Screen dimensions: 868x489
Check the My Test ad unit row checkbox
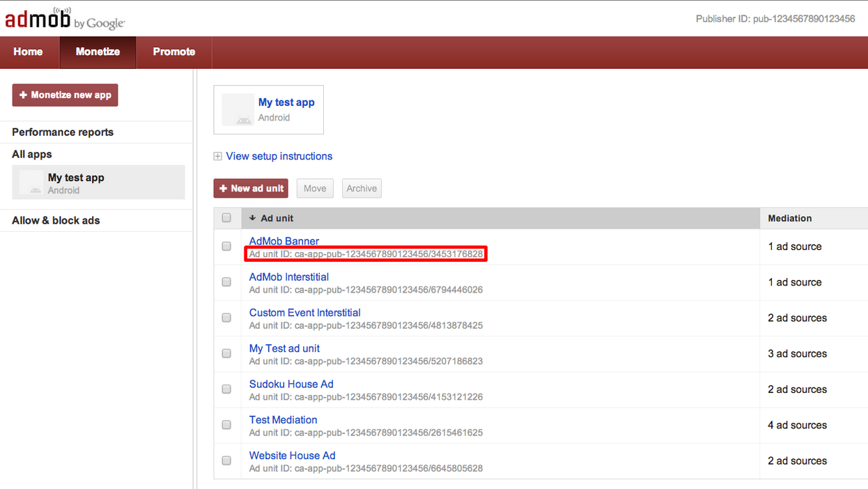tap(226, 354)
